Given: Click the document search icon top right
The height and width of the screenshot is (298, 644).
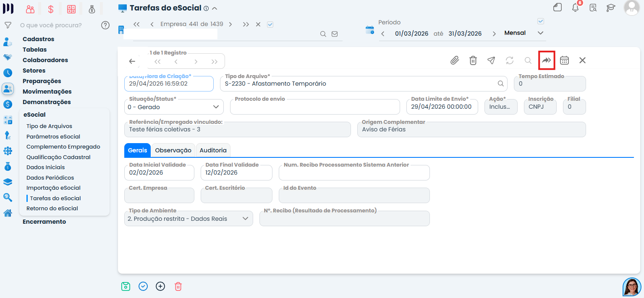Looking at the screenshot, I should point(593,8).
